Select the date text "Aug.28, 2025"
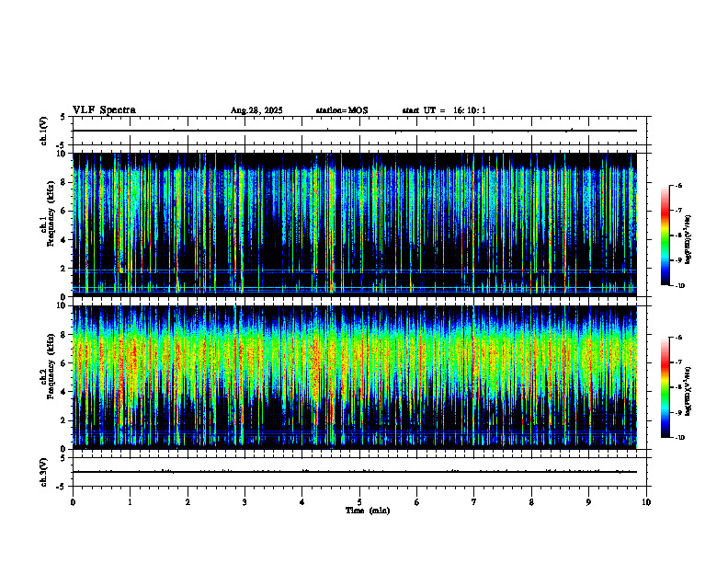728x563 pixels. 256,110
